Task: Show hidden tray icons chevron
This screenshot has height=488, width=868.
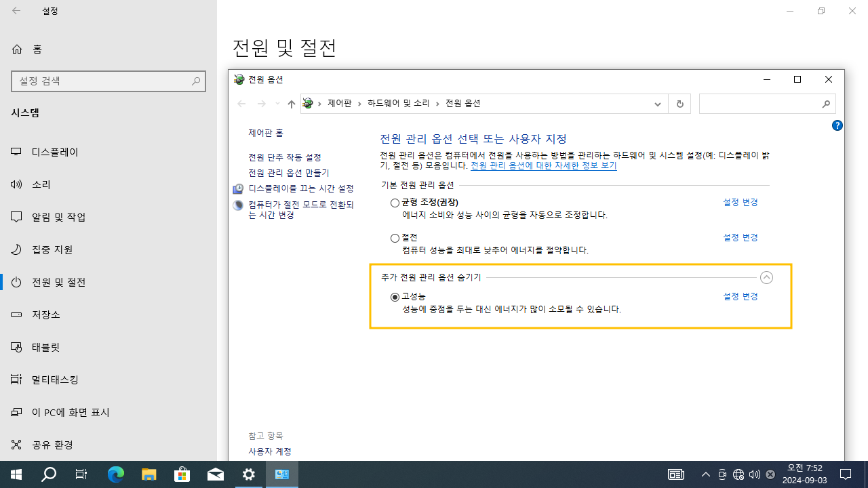Action: click(706, 474)
